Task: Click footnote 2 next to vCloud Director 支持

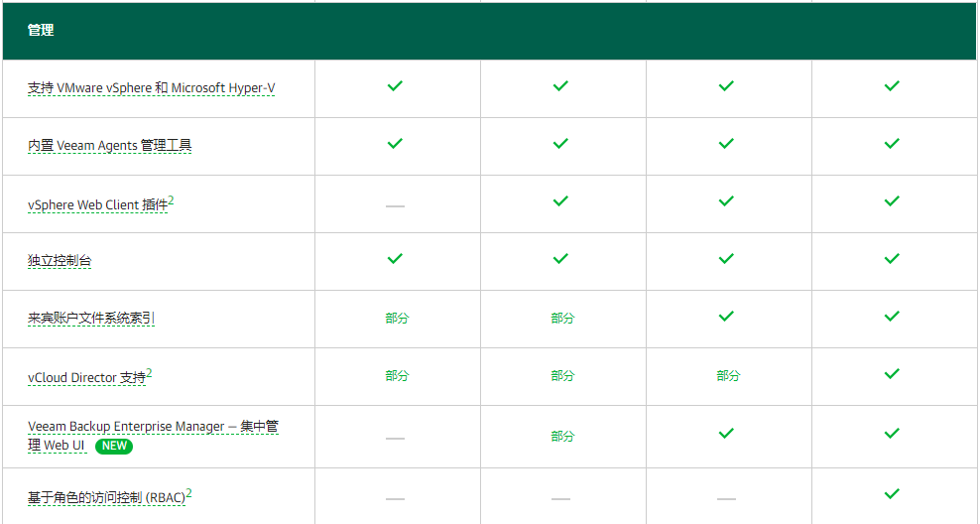Action: [149, 373]
